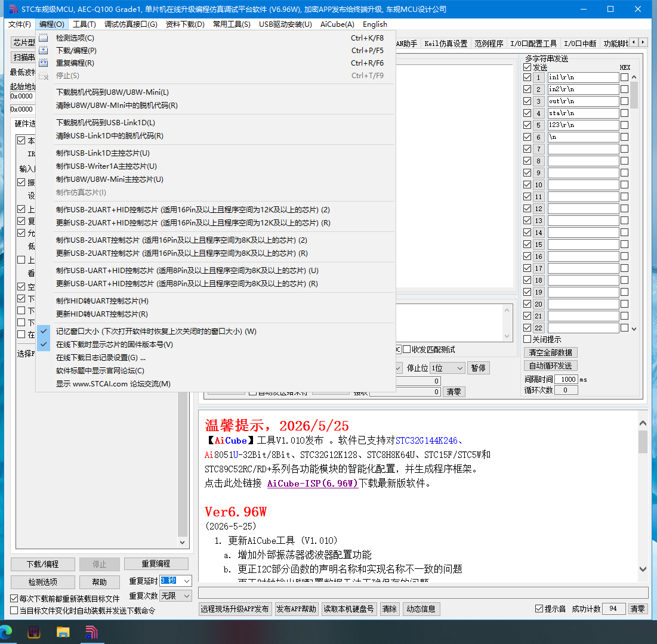Click the STC-ISP taskbar icon

pyautogui.click(x=92, y=631)
